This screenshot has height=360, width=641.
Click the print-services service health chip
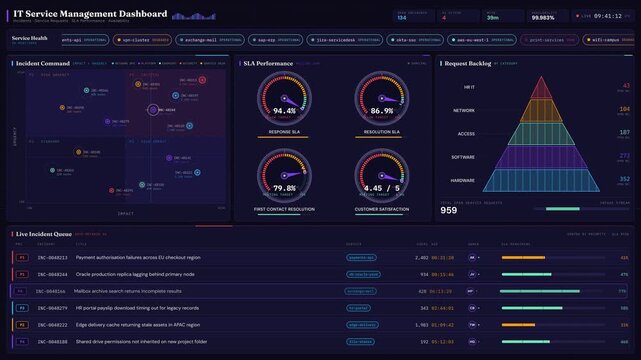point(549,40)
